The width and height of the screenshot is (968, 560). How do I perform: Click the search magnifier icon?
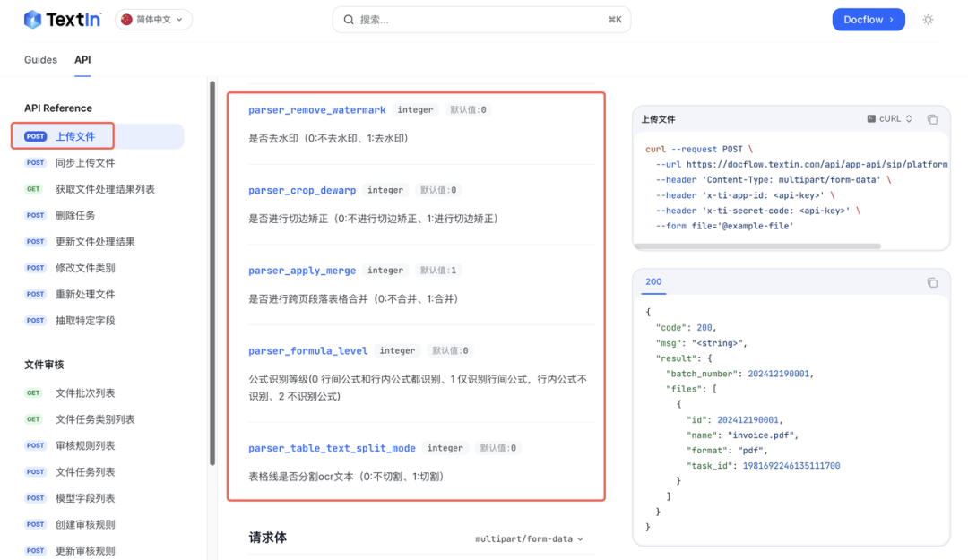(349, 20)
